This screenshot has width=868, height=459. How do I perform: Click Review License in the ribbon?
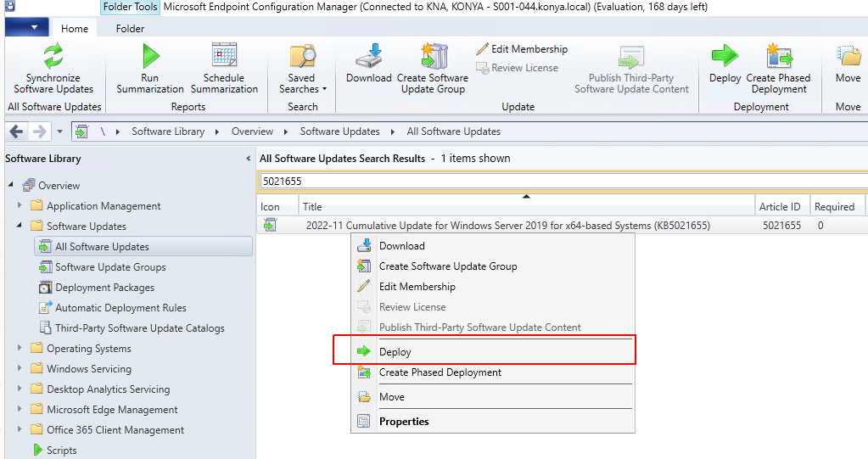pos(517,68)
